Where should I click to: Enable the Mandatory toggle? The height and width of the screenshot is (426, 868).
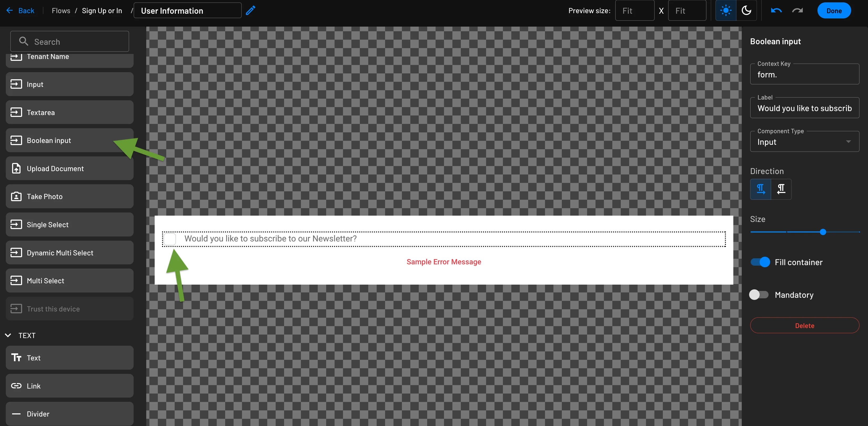point(759,294)
